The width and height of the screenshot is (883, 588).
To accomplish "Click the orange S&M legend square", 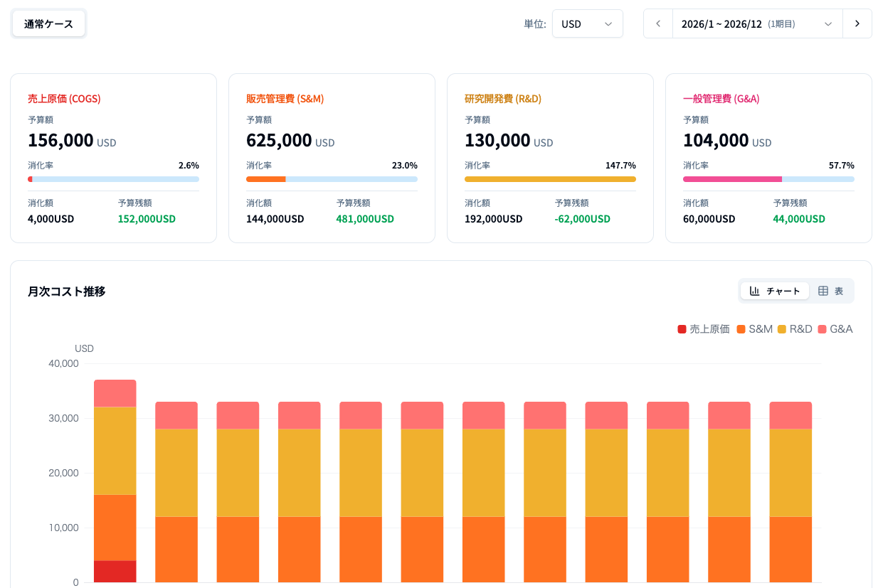I will [741, 329].
